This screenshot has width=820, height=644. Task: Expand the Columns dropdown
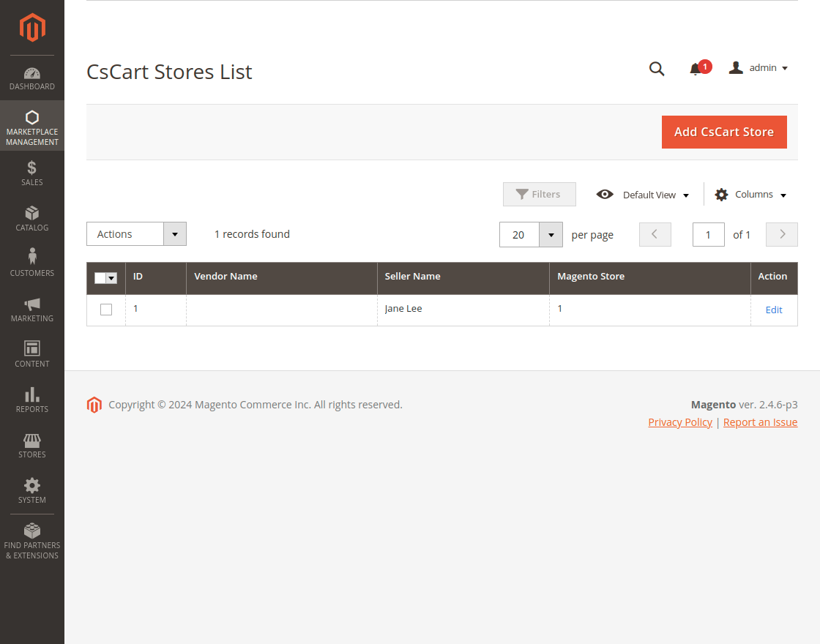[750, 195]
